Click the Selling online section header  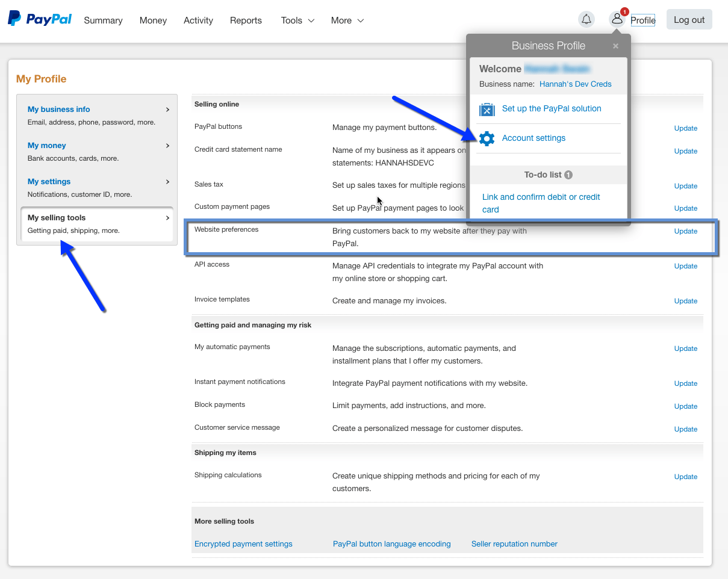tap(217, 105)
